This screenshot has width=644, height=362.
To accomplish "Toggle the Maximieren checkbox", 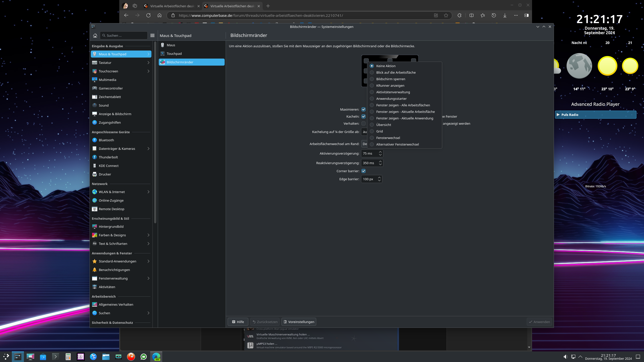I will [x=364, y=109].
